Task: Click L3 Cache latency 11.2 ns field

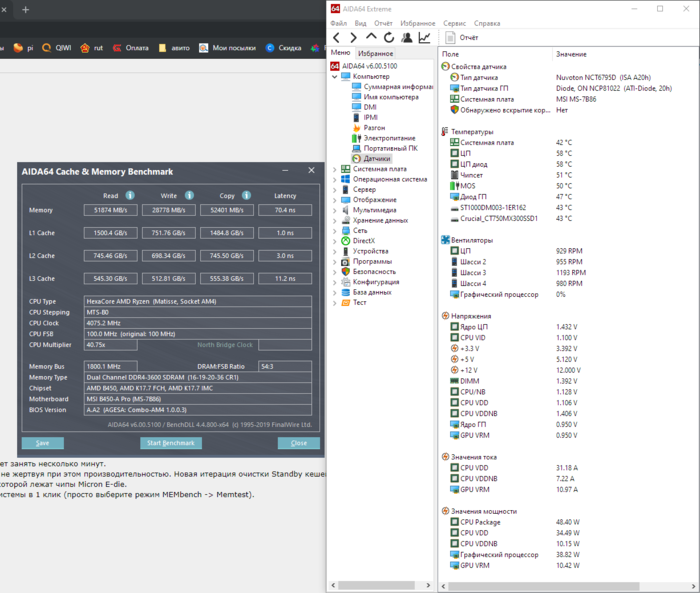Action: [x=285, y=279]
